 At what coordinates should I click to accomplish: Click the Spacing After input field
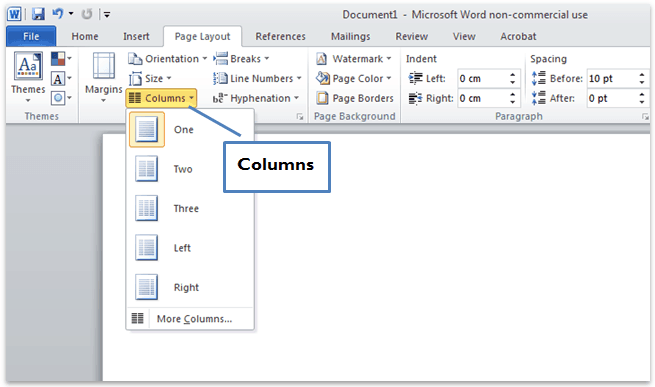point(612,98)
